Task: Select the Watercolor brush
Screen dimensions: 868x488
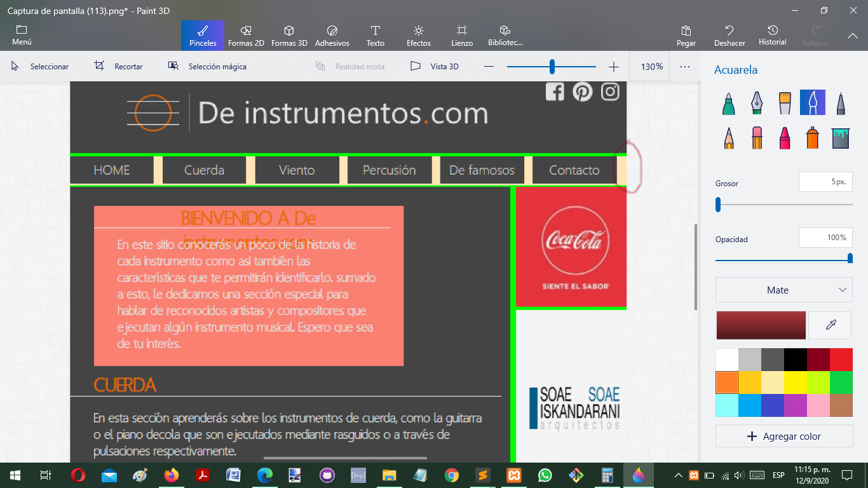Action: pyautogui.click(x=812, y=102)
